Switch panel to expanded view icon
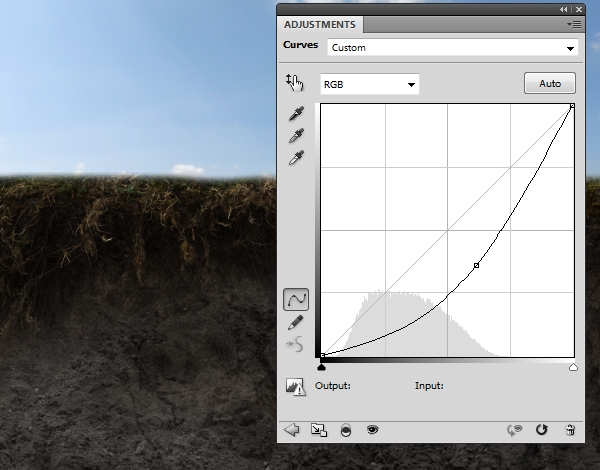 coord(319,430)
